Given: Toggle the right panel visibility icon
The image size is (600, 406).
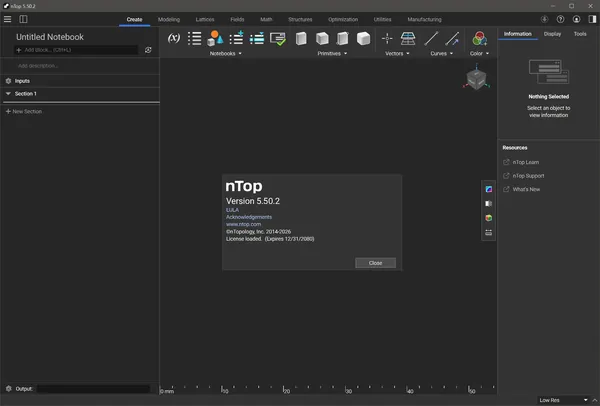Looking at the screenshot, I should [x=592, y=19].
